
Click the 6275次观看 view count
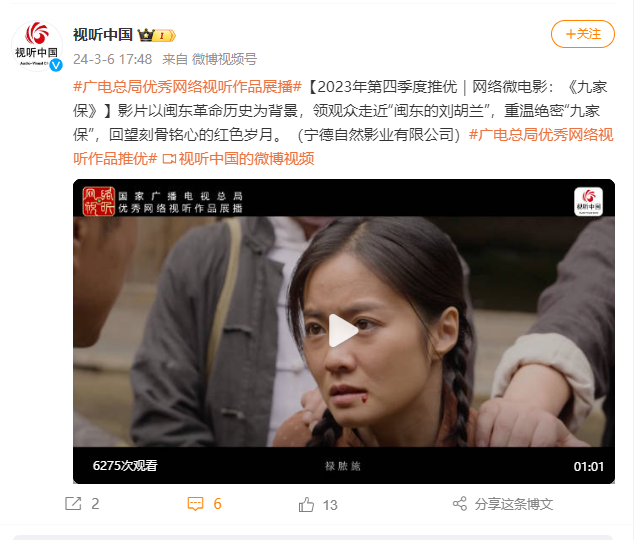(x=125, y=466)
